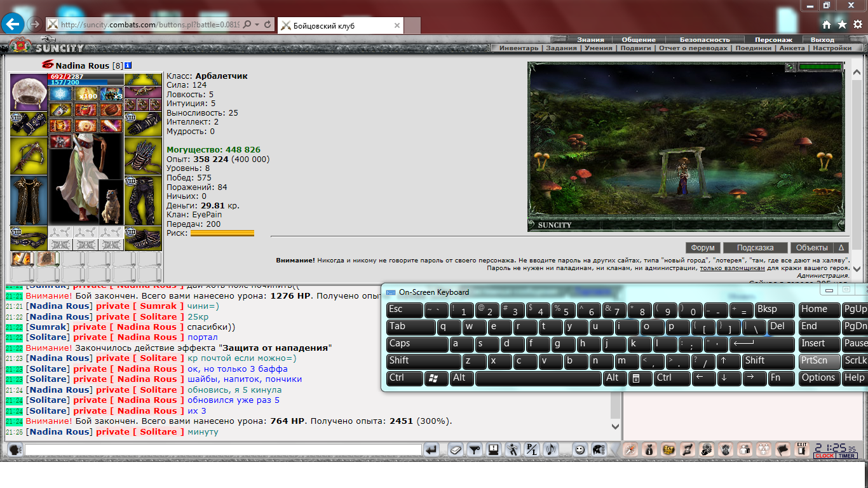This screenshot has height=488, width=868.
Task: Click the send message arrow button
Action: pos(432,450)
